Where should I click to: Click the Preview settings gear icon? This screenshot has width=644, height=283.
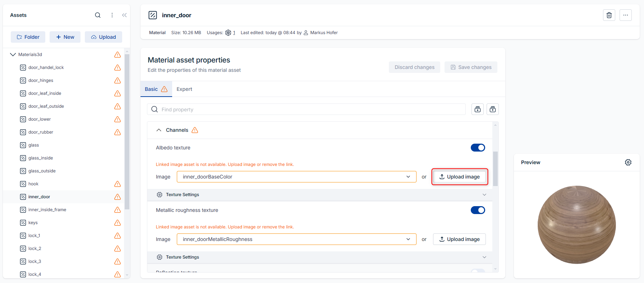tap(628, 162)
